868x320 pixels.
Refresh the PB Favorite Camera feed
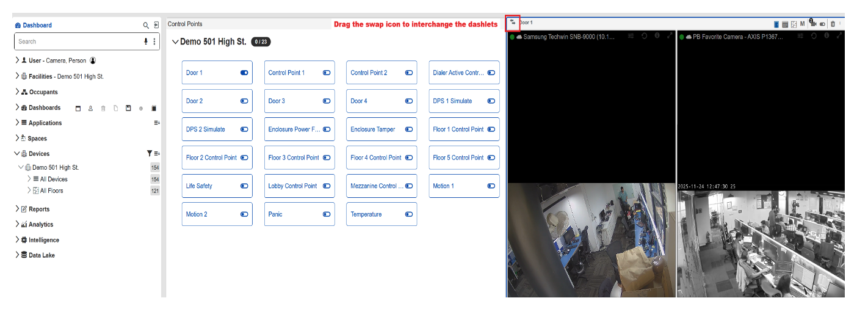[x=814, y=36]
